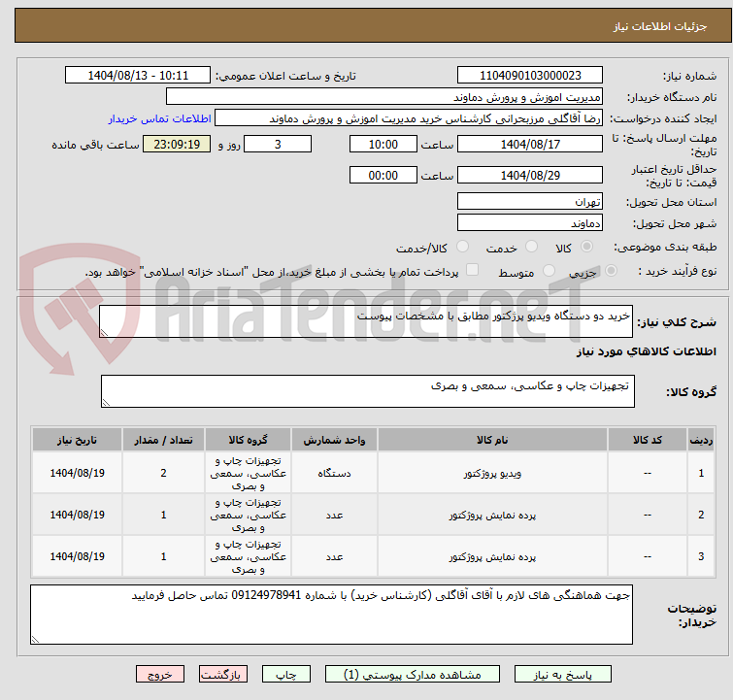Click the استان محل تحویل field تهران
The image size is (733, 700).
pyautogui.click(x=530, y=202)
